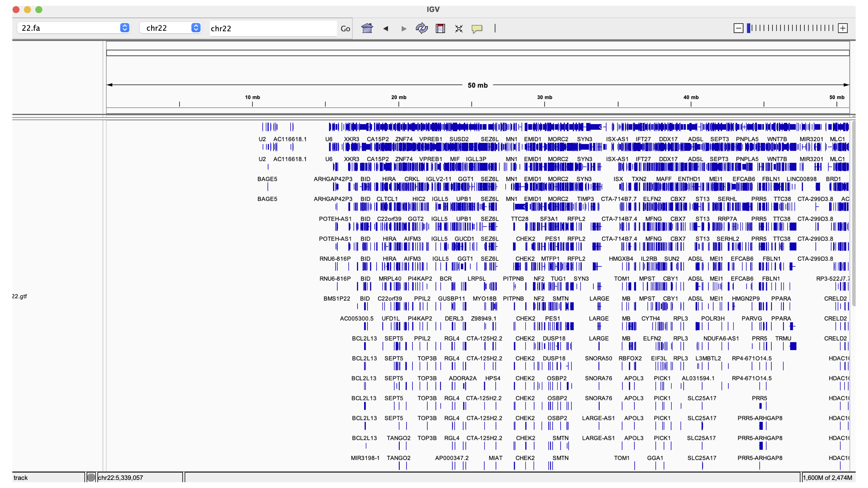Viewport: 868px width, 488px height.
Task: Open the region navigator icon
Action: [x=440, y=28]
